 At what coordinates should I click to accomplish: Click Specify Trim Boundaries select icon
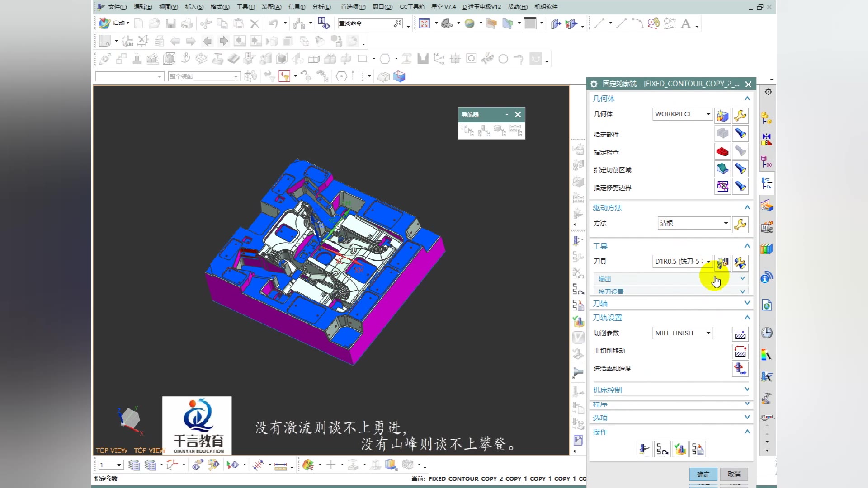pyautogui.click(x=722, y=187)
